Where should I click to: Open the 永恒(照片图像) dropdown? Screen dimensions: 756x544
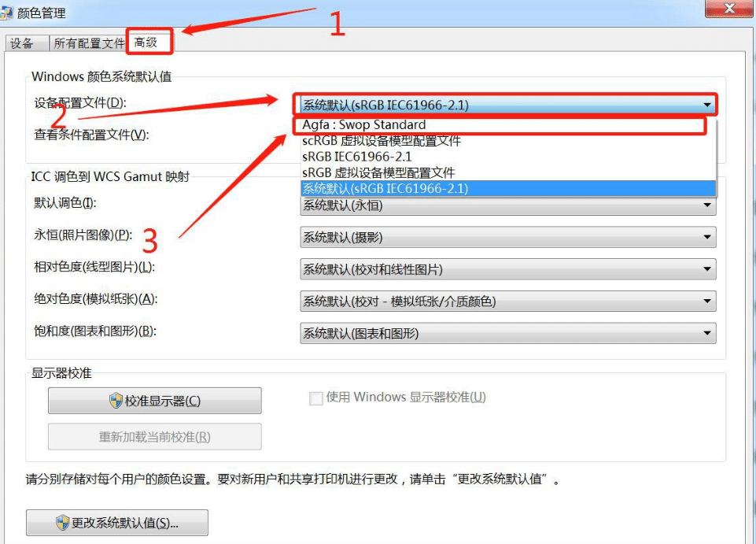707,237
